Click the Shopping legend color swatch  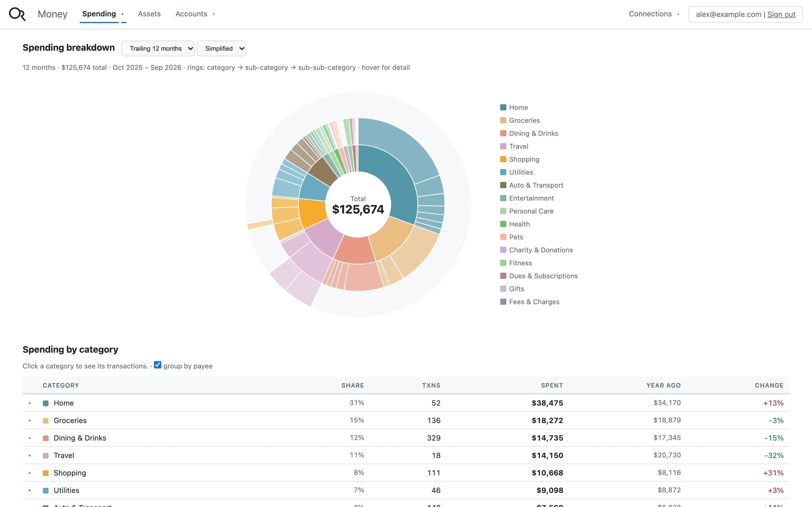503,159
